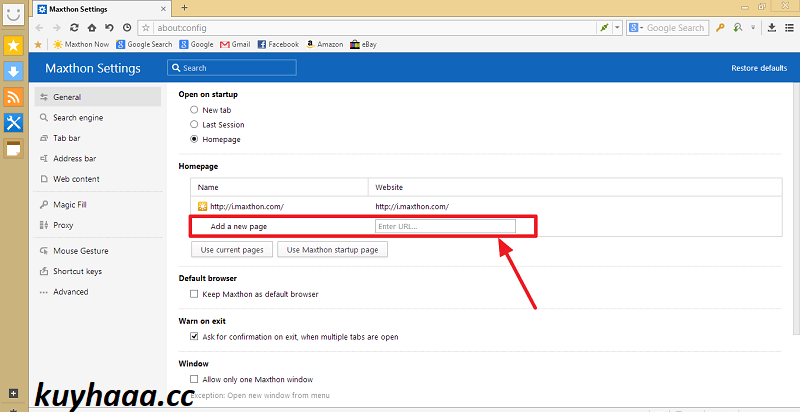800x412 pixels.
Task: Open the download manager toolbar icon
Action: [x=772, y=28]
